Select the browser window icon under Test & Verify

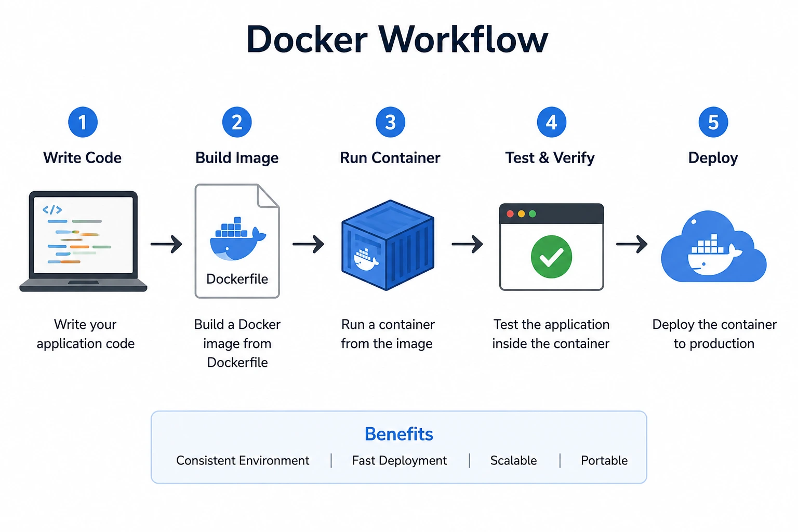pyautogui.click(x=552, y=247)
